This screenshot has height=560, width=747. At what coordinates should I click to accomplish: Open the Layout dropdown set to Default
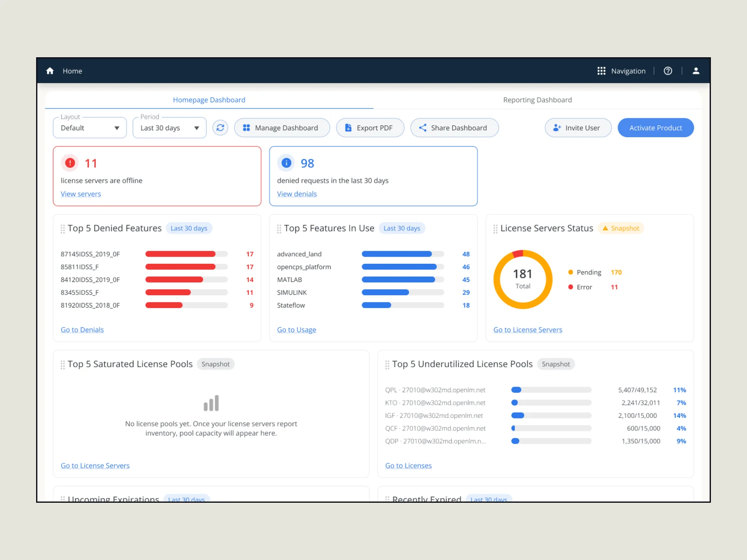tap(90, 128)
